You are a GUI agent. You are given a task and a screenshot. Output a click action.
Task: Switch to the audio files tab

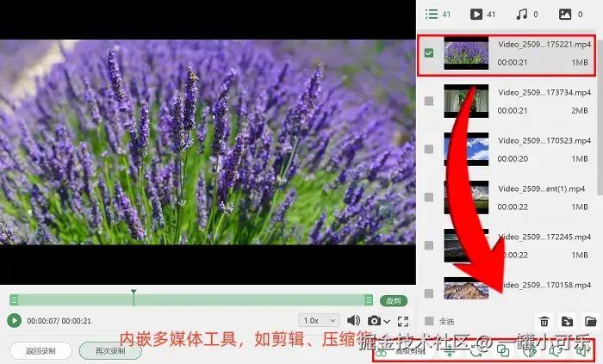527,15
